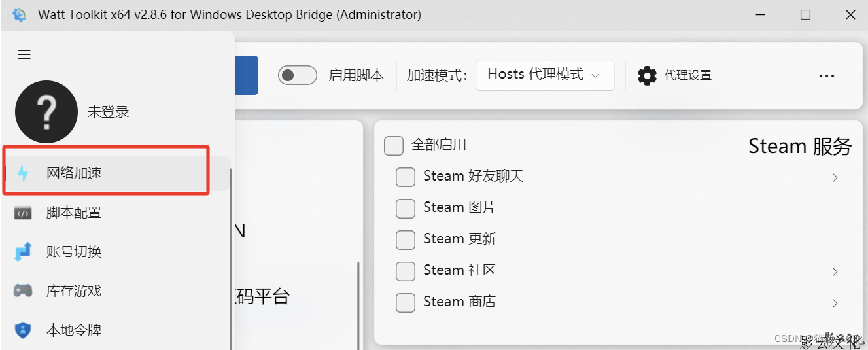Click the hamburger menu icon
The image size is (868, 350).
(x=24, y=55)
